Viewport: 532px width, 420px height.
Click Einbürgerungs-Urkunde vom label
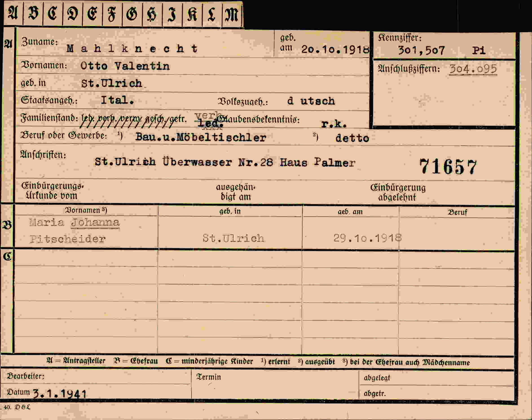52,191
